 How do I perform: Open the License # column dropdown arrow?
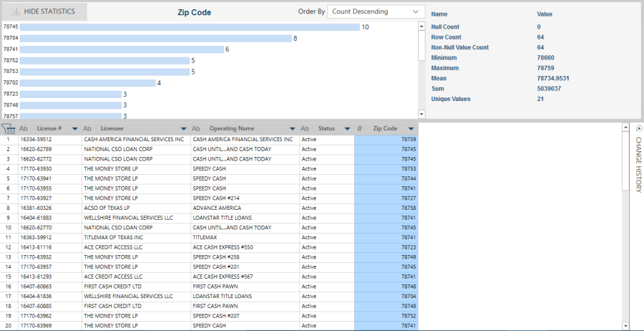[x=74, y=129]
